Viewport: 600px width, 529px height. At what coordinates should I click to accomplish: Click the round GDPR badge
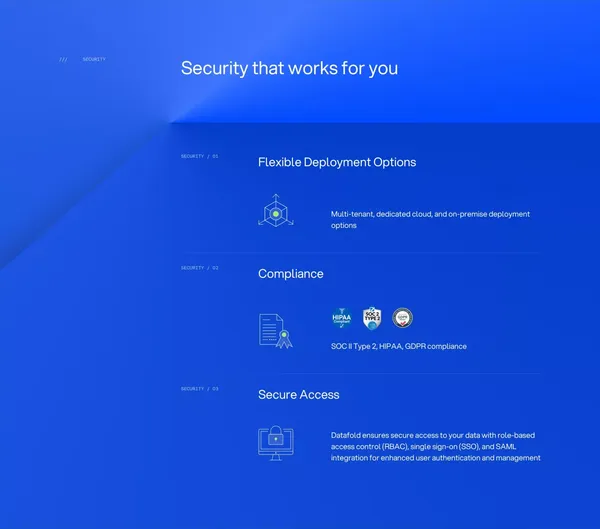(x=403, y=318)
